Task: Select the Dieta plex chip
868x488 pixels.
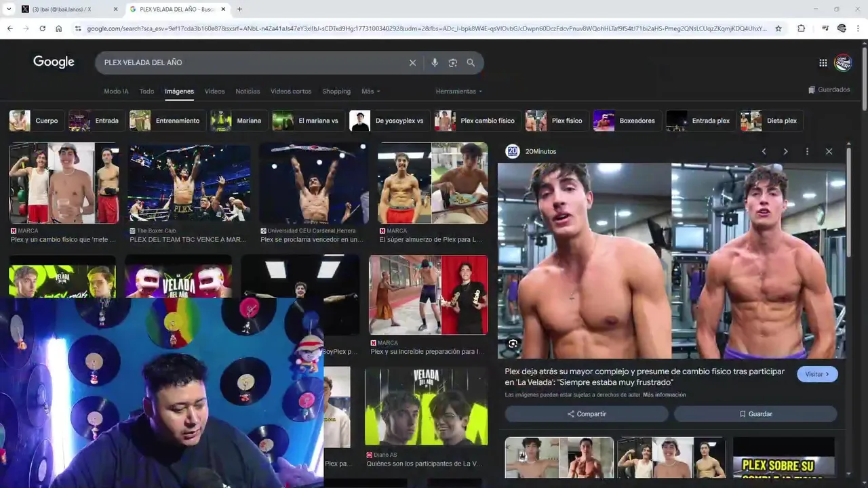Action: [x=772, y=121]
